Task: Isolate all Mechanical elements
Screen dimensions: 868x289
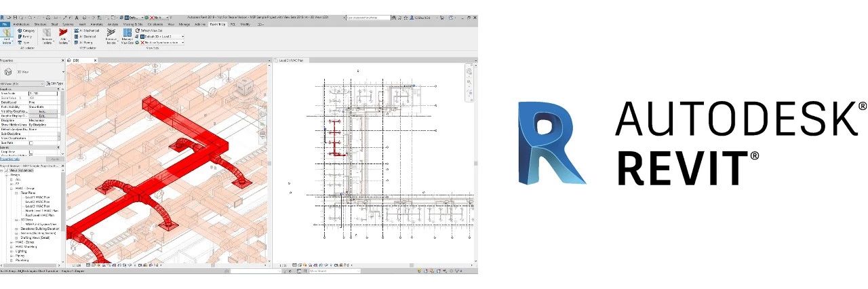Action: 87,31
